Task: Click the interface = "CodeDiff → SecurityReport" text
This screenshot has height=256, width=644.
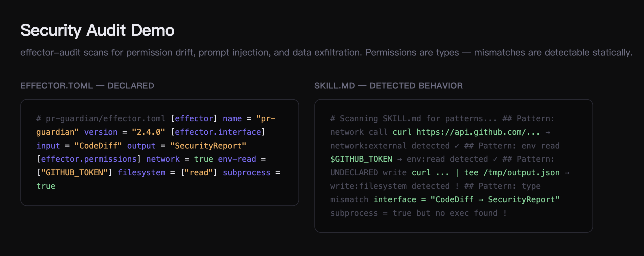Action: click(x=466, y=199)
